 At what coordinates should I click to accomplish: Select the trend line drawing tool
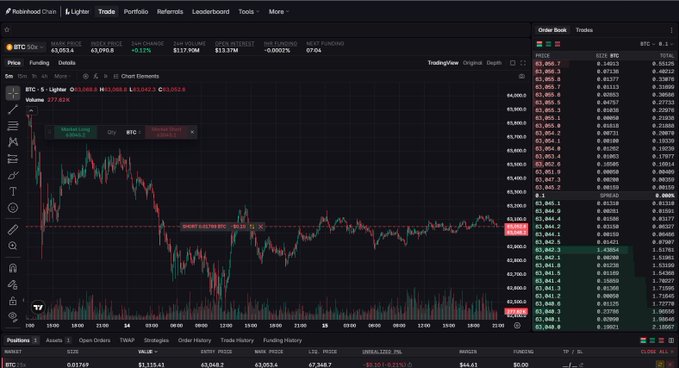click(x=13, y=110)
